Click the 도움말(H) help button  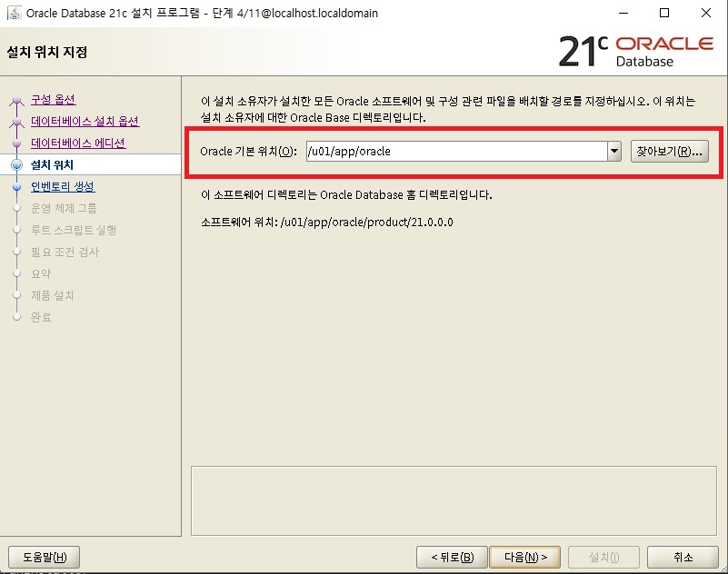tap(45, 557)
